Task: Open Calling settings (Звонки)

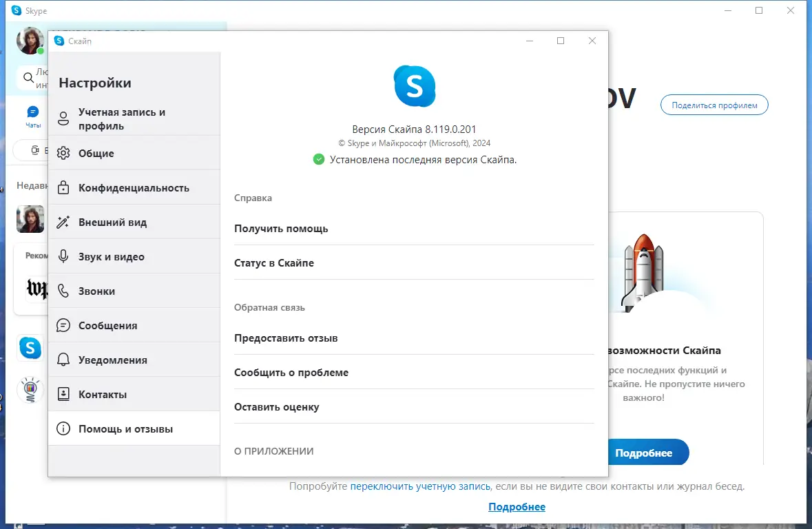Action: (134, 291)
